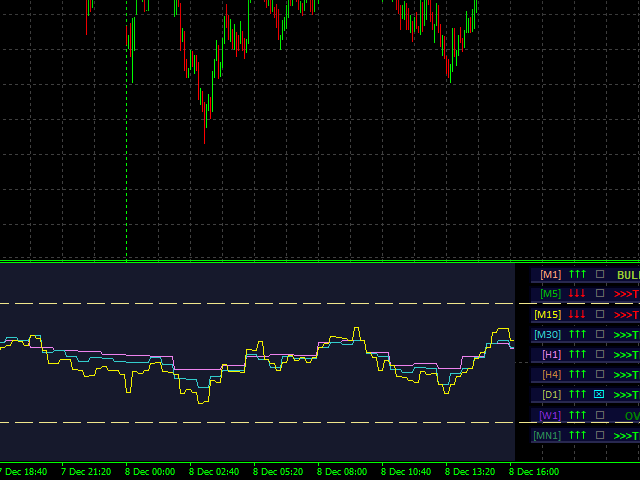
Task: Click the W1 green up-arrows icon
Action: click(577, 415)
